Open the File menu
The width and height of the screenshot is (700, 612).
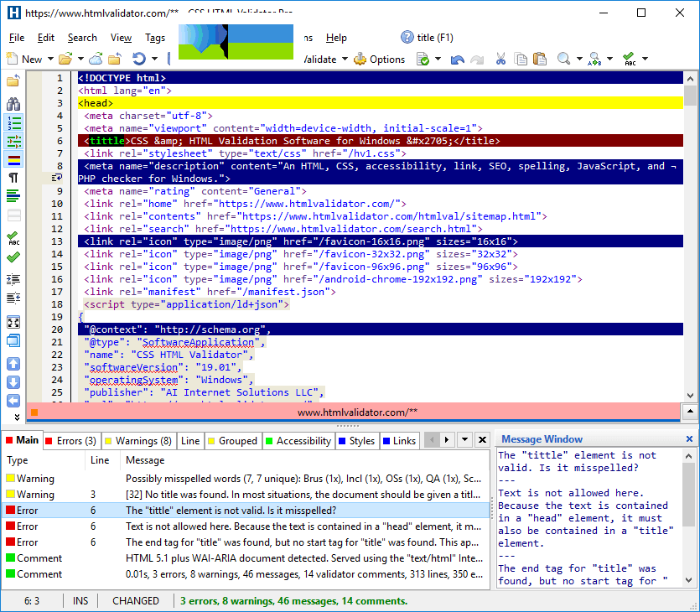point(17,38)
